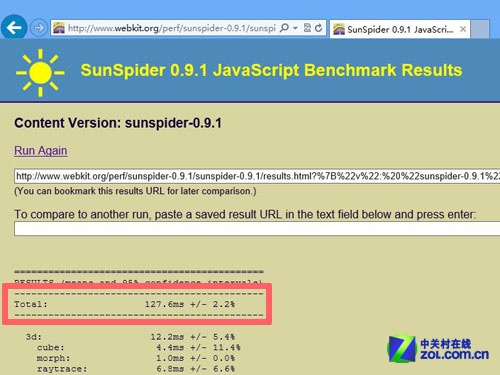Click the webkit.org URL in the address bar
Screen dimensions: 500x375
[x=172, y=28]
